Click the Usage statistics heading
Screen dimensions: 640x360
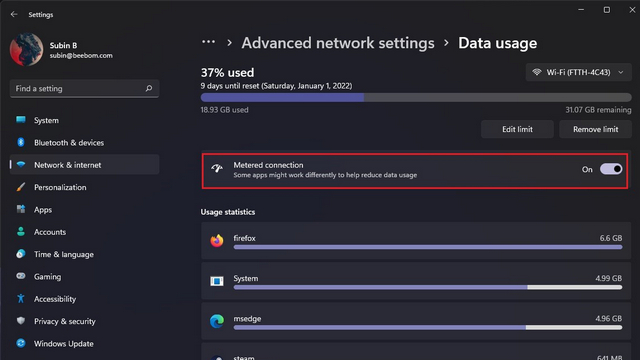(228, 212)
